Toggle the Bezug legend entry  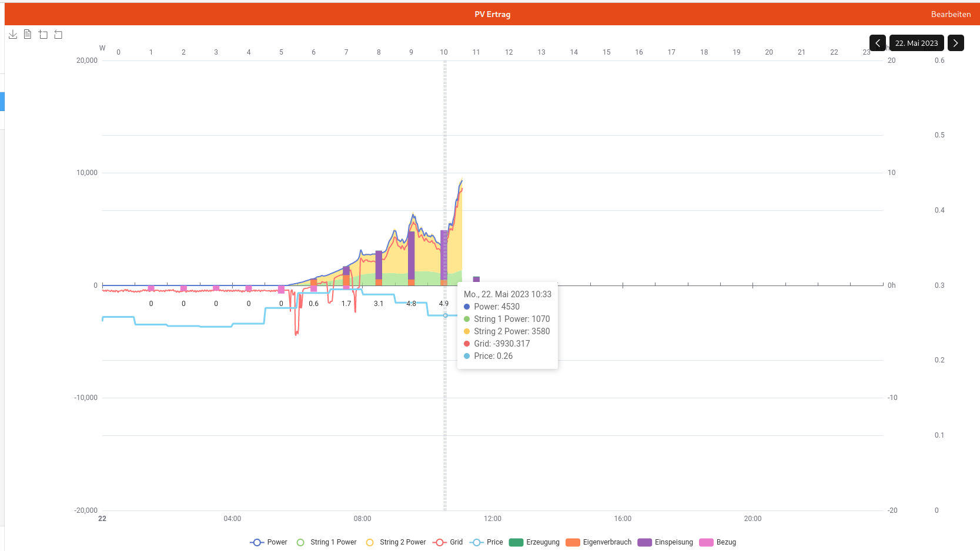[706, 542]
